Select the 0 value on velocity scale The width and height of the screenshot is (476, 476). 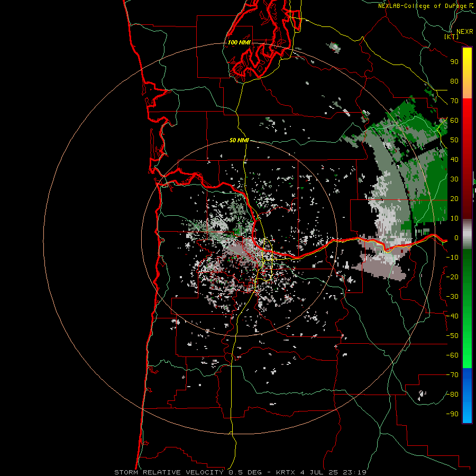pos(456,238)
